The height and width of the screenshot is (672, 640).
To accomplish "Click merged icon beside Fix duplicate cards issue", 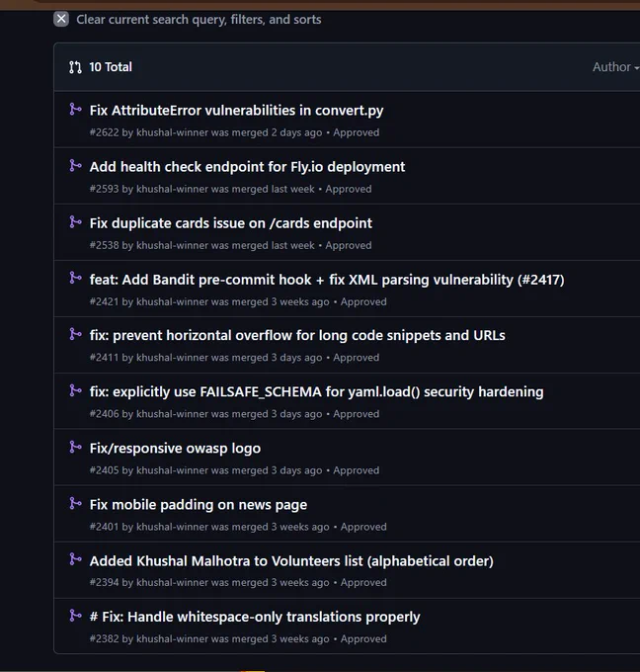I will click(75, 222).
